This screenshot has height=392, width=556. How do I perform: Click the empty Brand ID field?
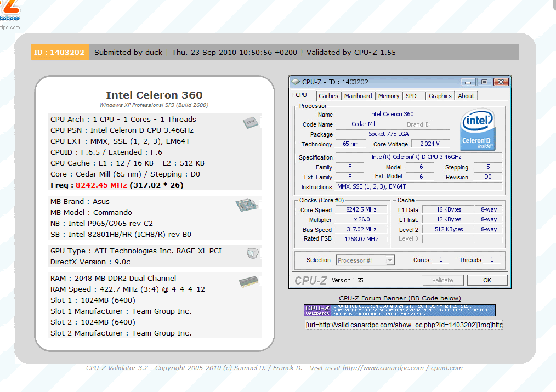tap(441, 124)
